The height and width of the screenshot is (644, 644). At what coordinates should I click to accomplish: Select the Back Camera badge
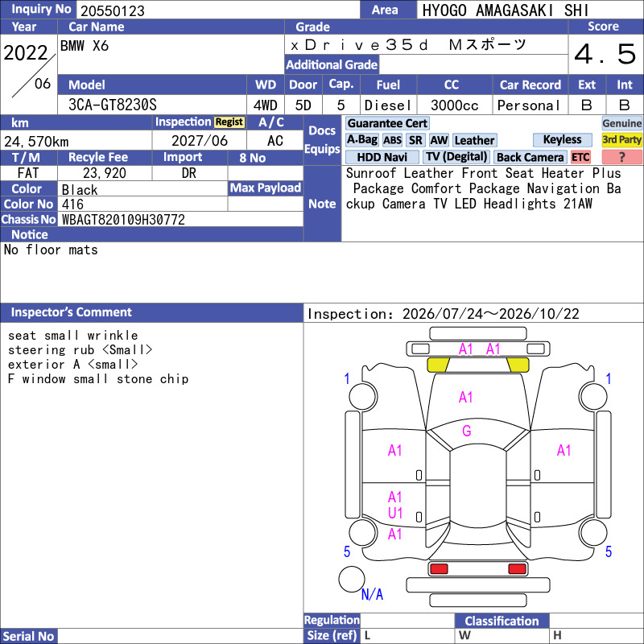[530, 157]
